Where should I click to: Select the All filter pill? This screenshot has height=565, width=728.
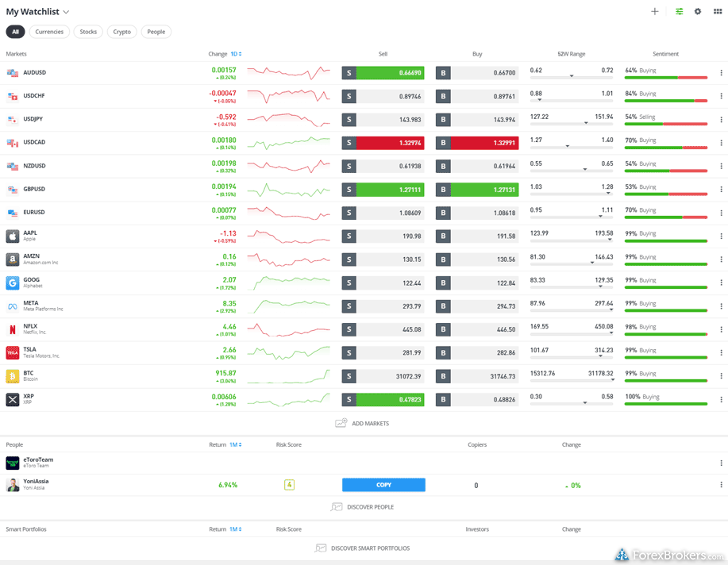pos(15,32)
